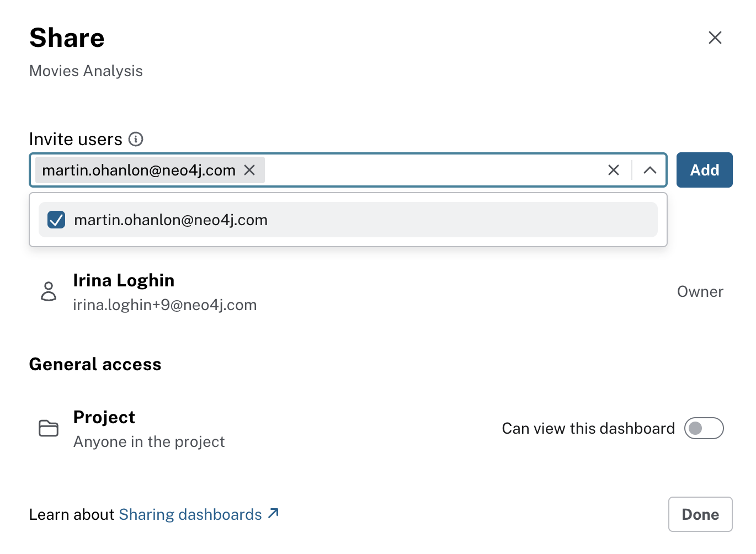Collapse the suggestions list with the chevron
The width and height of the screenshot is (756, 554).
point(649,170)
